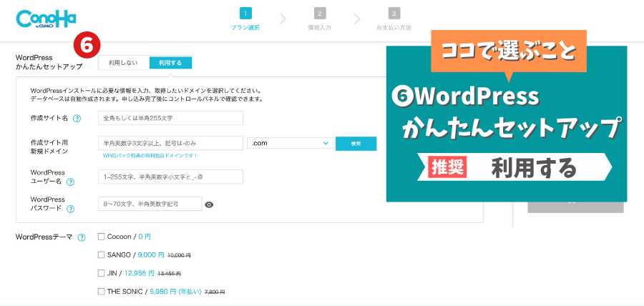Go to step 2 情報入力
The height and width of the screenshot is (306, 644).
[x=320, y=20]
